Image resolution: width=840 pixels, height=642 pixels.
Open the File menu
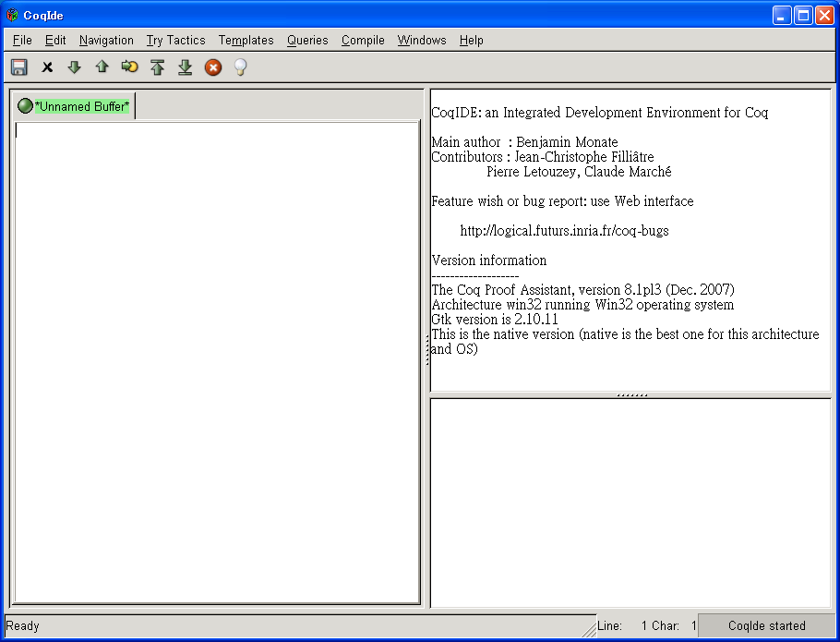pos(22,41)
